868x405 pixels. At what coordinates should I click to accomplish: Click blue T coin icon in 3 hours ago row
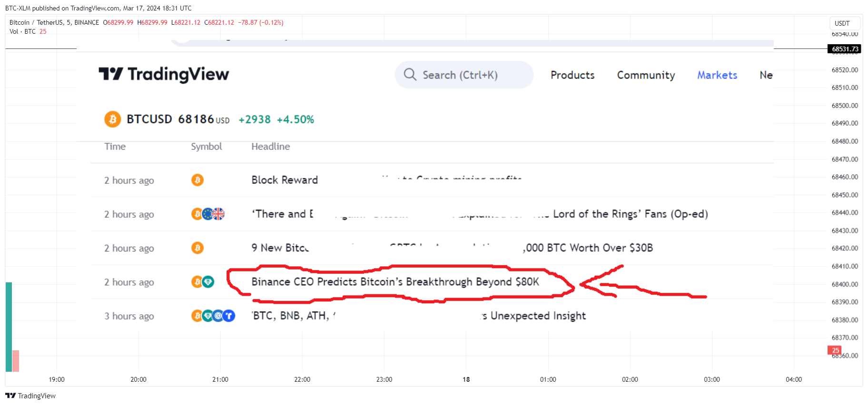click(x=229, y=316)
